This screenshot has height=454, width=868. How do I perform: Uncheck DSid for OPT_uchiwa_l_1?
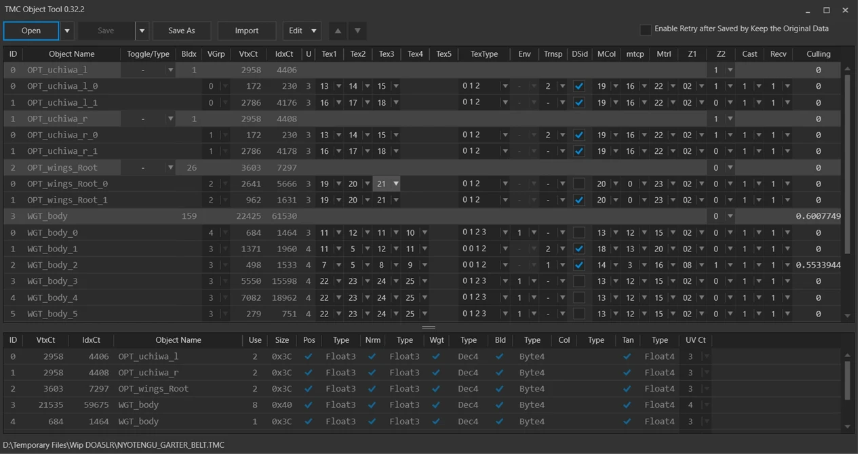(578, 102)
